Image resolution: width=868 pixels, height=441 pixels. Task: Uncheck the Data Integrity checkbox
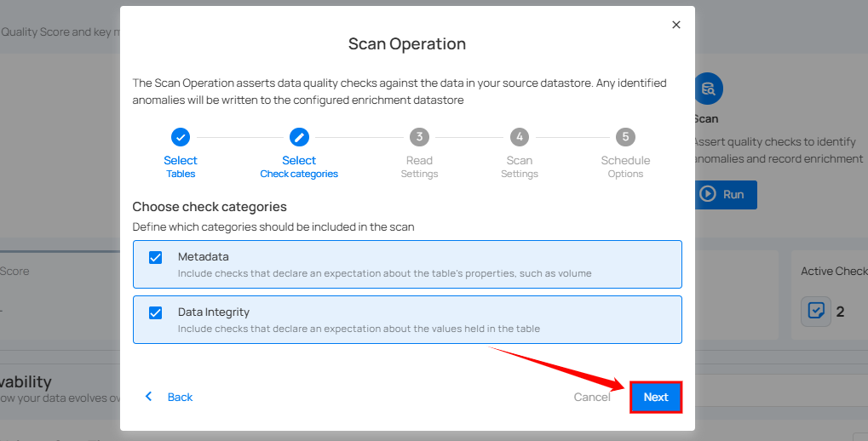click(156, 312)
